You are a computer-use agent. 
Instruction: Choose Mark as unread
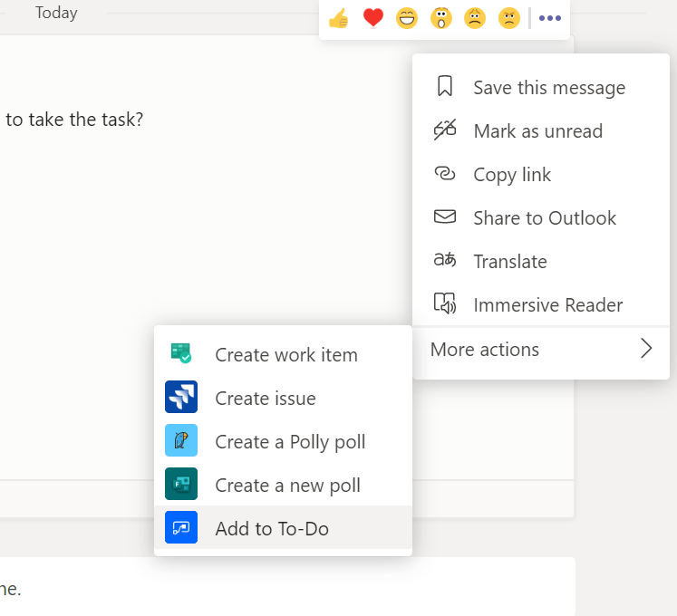tap(537, 131)
